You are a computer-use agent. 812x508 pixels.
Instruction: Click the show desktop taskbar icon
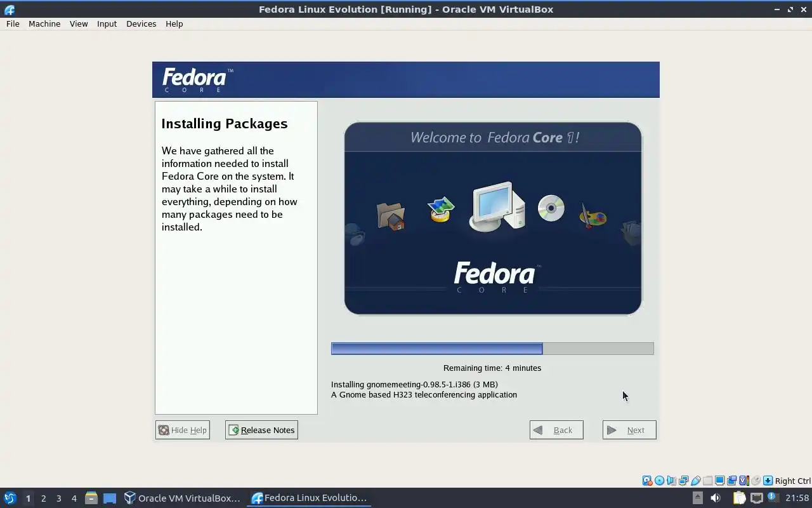pos(110,498)
